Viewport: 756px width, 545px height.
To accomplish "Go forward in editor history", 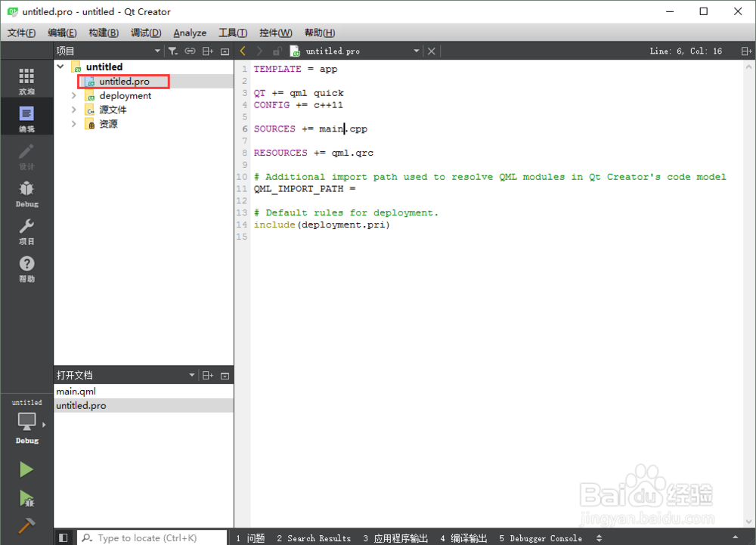I will click(x=259, y=51).
